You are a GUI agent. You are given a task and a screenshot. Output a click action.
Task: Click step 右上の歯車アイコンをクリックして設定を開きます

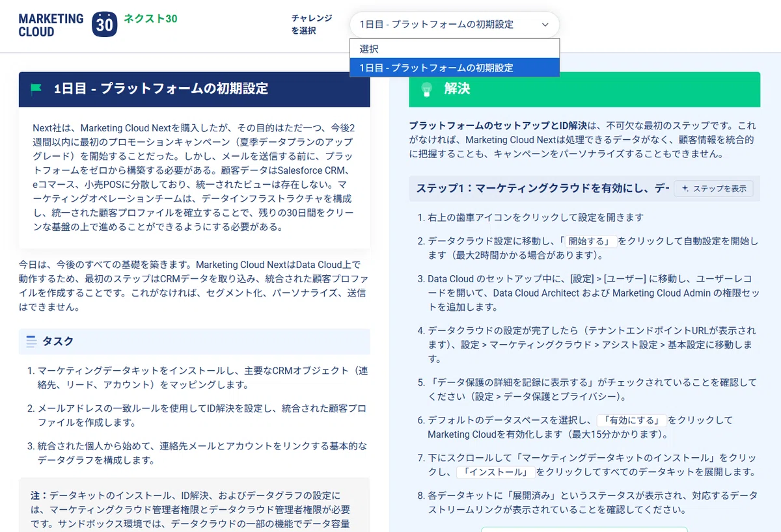pos(536,217)
